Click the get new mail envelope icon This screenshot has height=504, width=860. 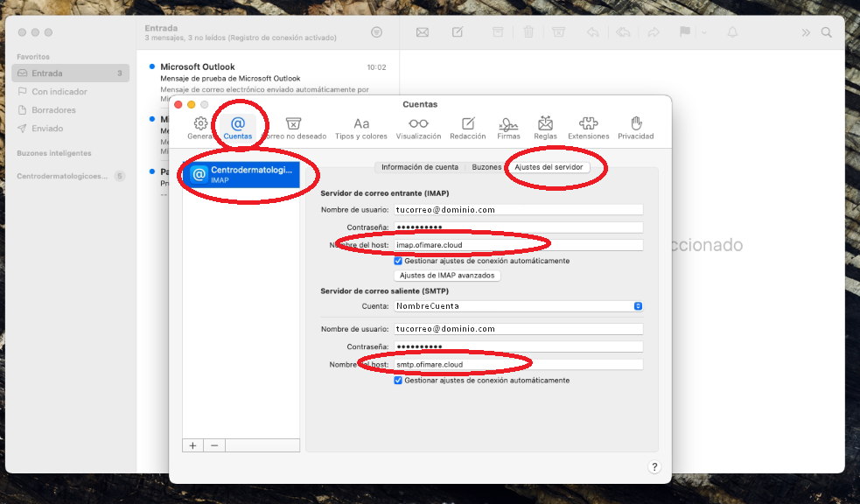click(423, 32)
